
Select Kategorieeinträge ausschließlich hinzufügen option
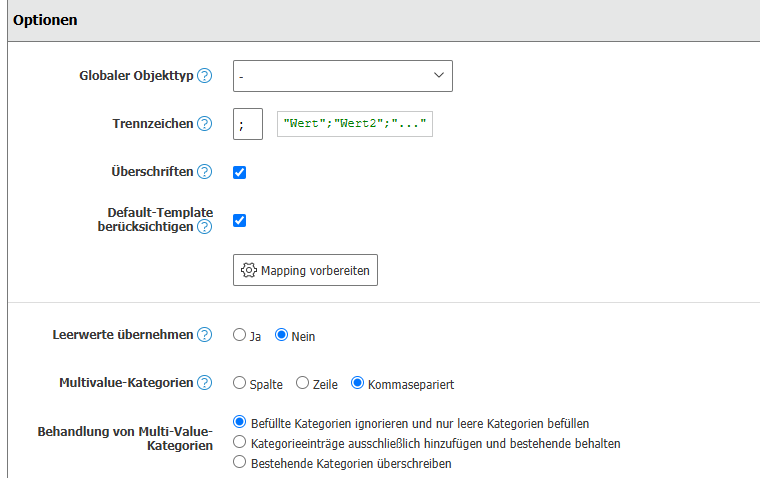[x=239, y=442]
